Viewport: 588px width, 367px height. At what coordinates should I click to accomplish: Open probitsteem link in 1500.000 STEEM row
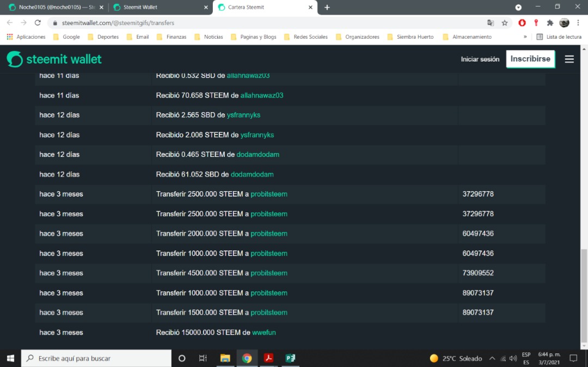269,312
